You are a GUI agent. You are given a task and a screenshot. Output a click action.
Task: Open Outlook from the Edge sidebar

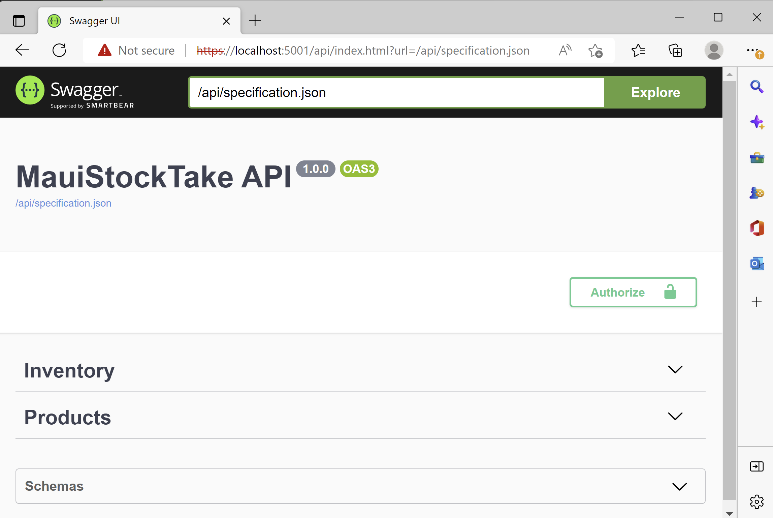coord(757,263)
